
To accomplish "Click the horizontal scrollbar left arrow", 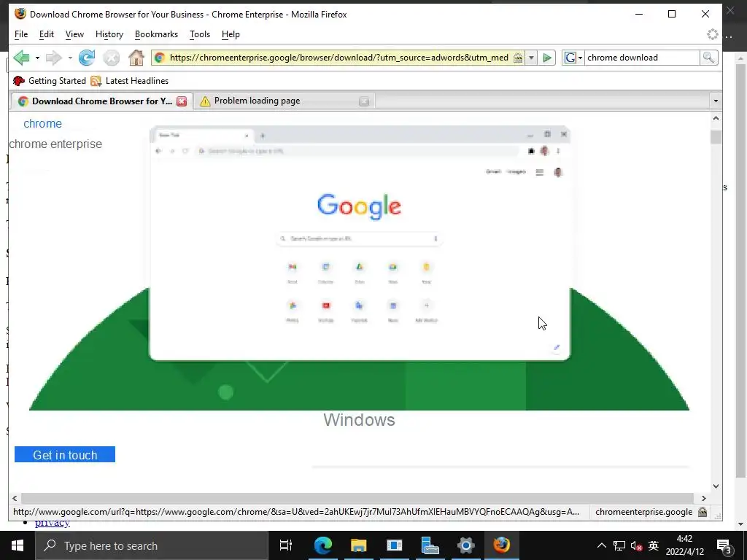I will click(x=15, y=498).
